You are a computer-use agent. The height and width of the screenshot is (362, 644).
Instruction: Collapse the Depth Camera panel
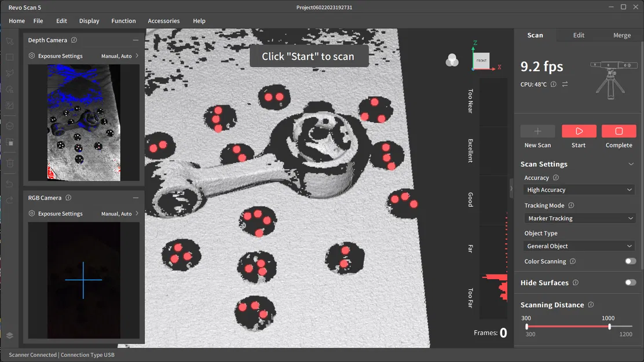coord(136,39)
